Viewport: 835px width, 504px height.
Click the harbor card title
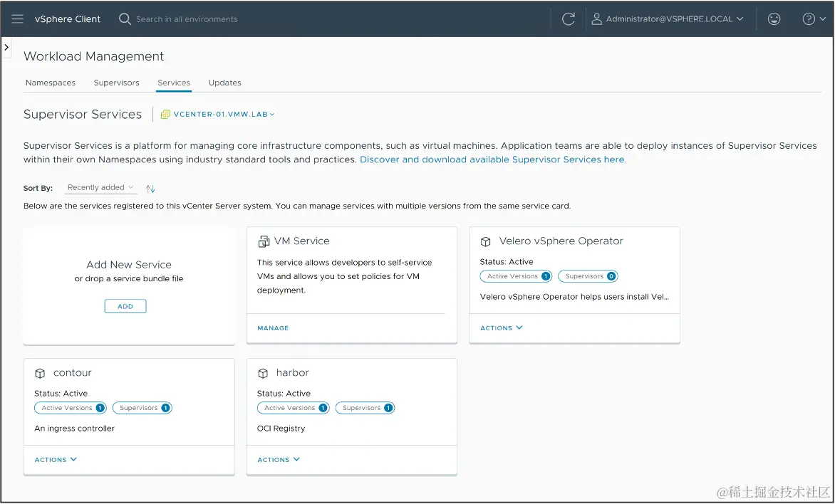point(292,373)
